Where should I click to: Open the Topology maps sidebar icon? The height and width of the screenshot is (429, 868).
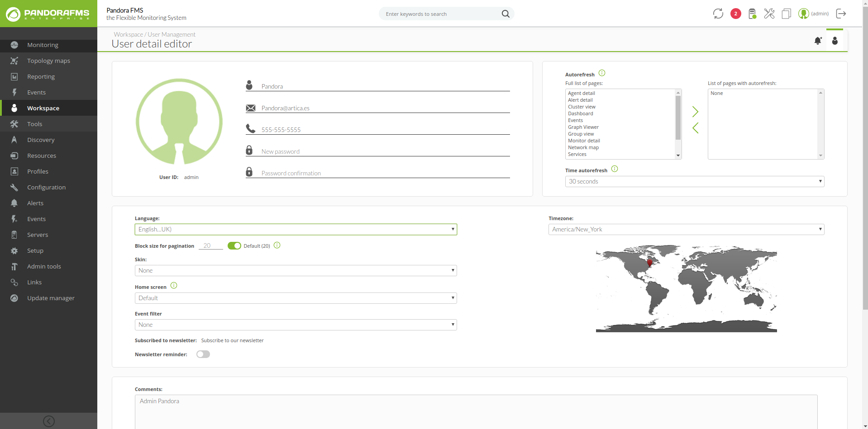click(14, 61)
